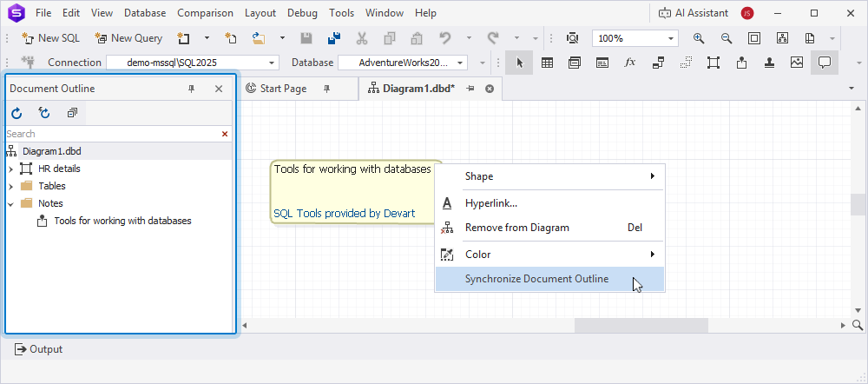
Task: Open the Layout menu
Action: click(260, 13)
